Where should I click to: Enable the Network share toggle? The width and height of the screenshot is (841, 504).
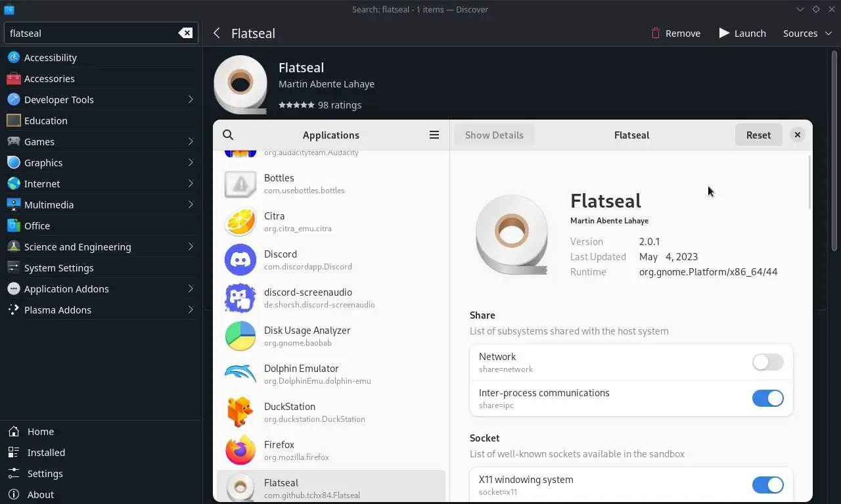(x=767, y=362)
